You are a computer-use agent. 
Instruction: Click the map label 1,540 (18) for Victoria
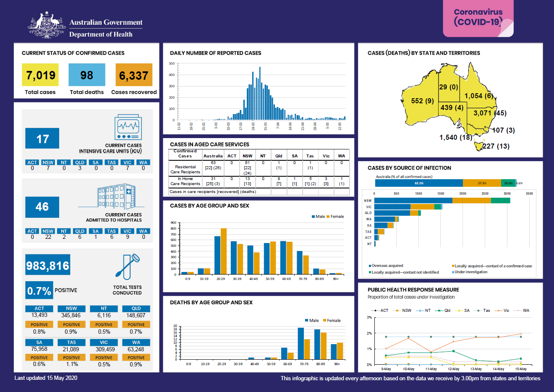tap(456, 137)
